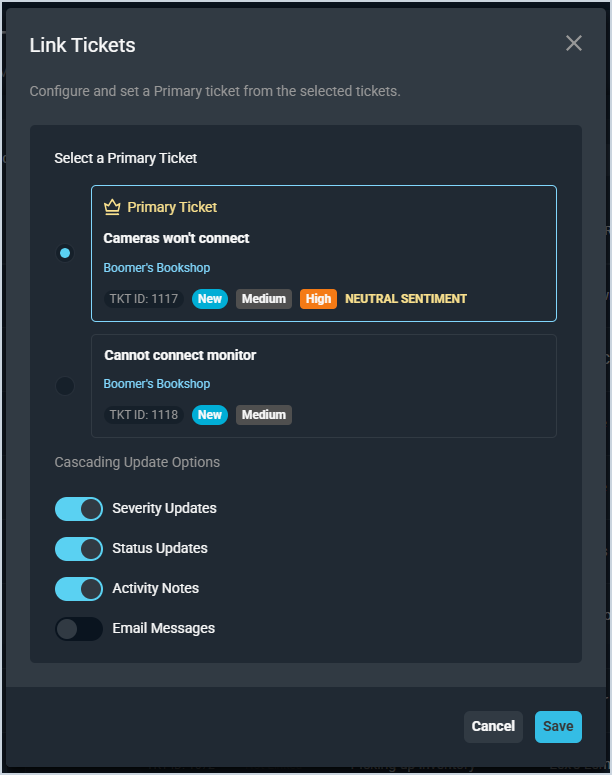
Task: Click the TKT ID: 1117 badge
Action: pyautogui.click(x=143, y=299)
